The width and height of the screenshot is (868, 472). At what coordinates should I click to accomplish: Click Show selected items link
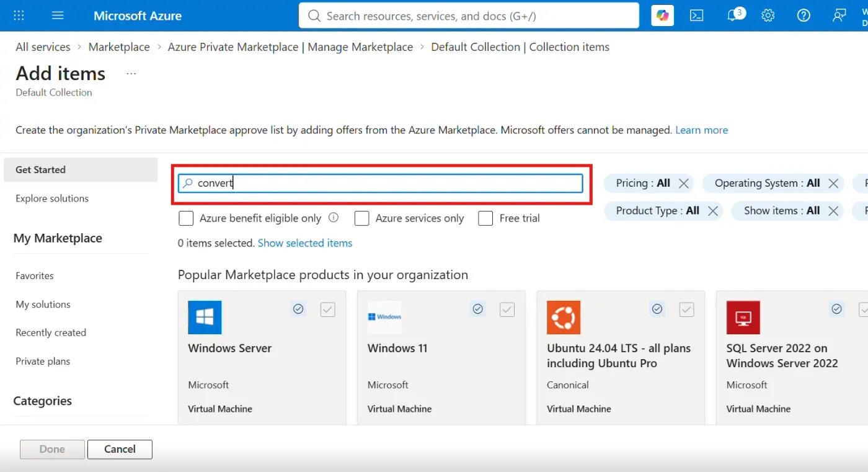click(x=305, y=243)
